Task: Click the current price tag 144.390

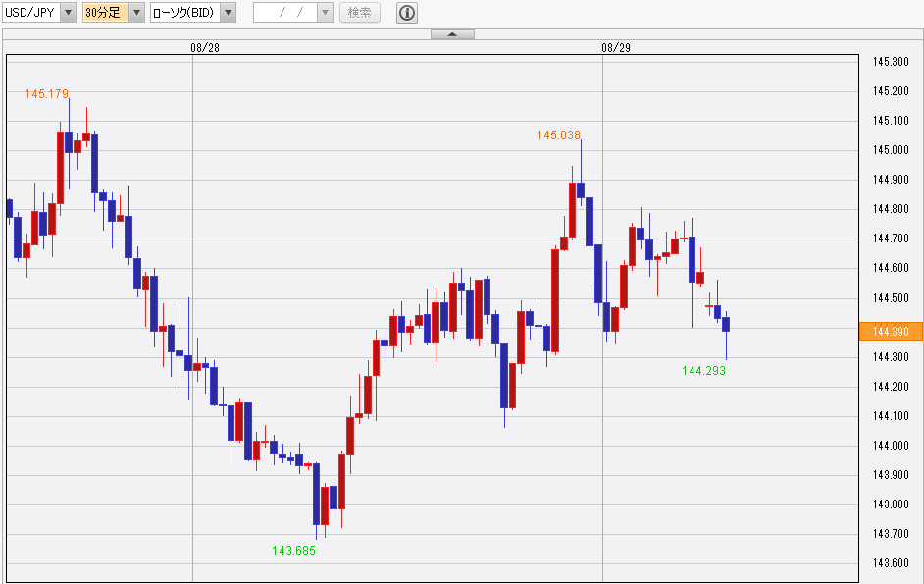Action: [x=891, y=331]
